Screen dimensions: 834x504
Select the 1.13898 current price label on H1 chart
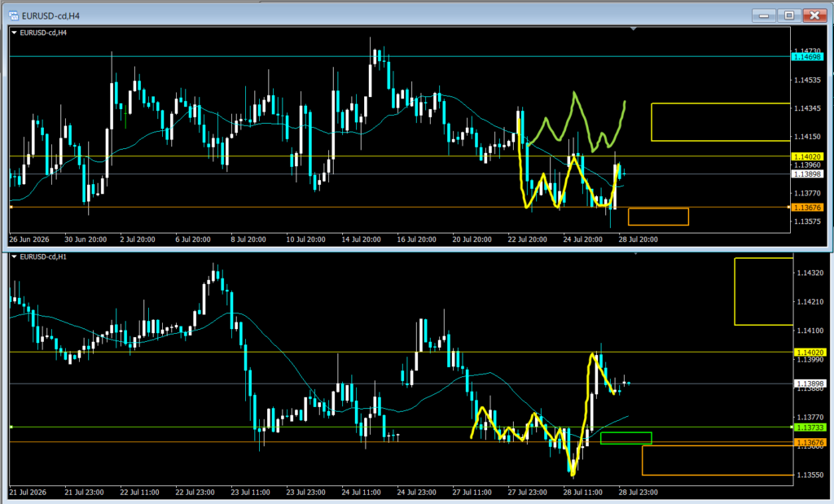point(810,383)
